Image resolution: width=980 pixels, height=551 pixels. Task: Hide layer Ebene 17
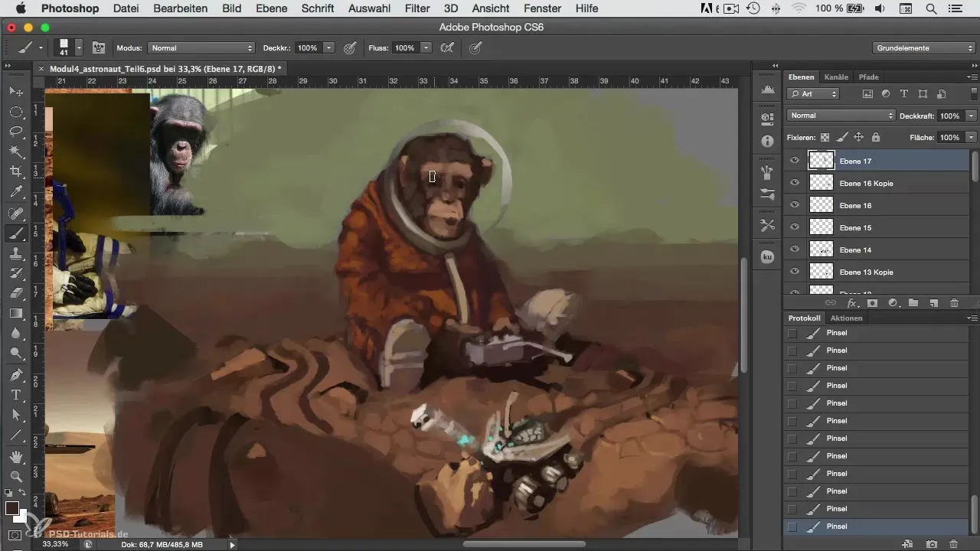795,161
